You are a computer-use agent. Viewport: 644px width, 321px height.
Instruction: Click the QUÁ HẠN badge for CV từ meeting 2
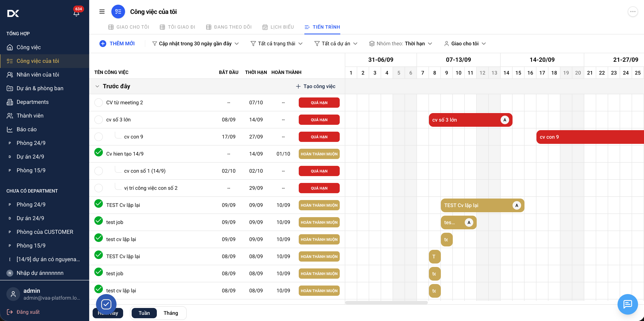319,103
